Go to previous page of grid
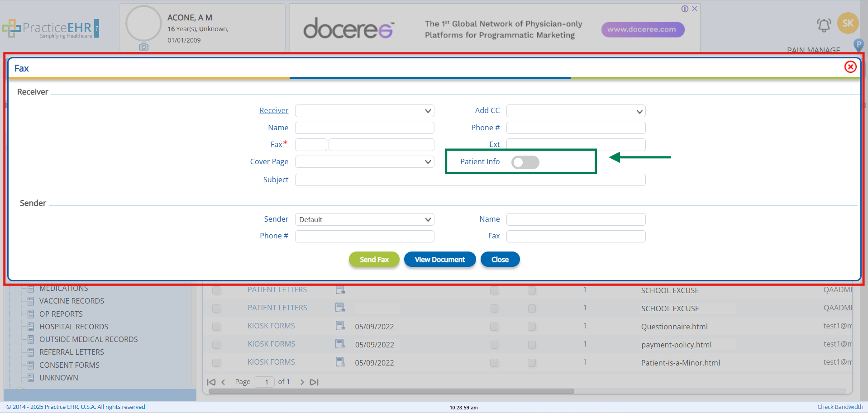868x413 pixels. 223,382
